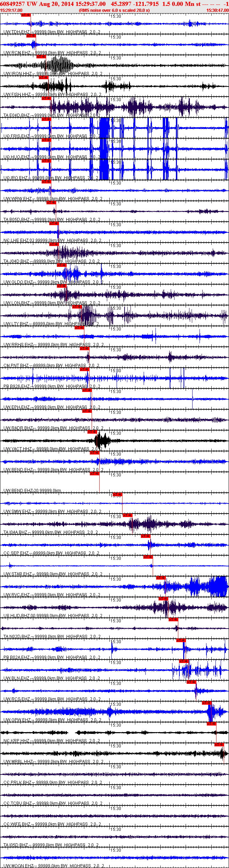
Task: Click the red pick flag above CC.SEP.EHZ trace
Action: click(145, 536)
